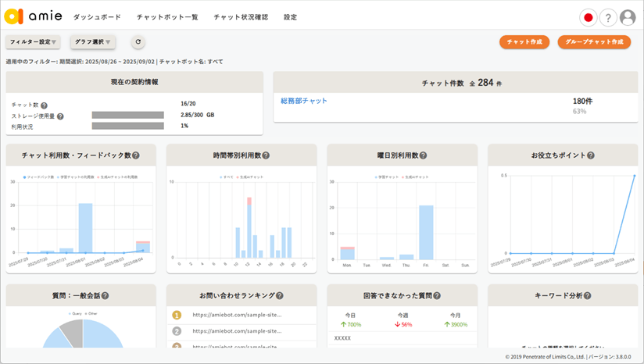
Task: Go to チャット状況確認 menu
Action: (241, 17)
